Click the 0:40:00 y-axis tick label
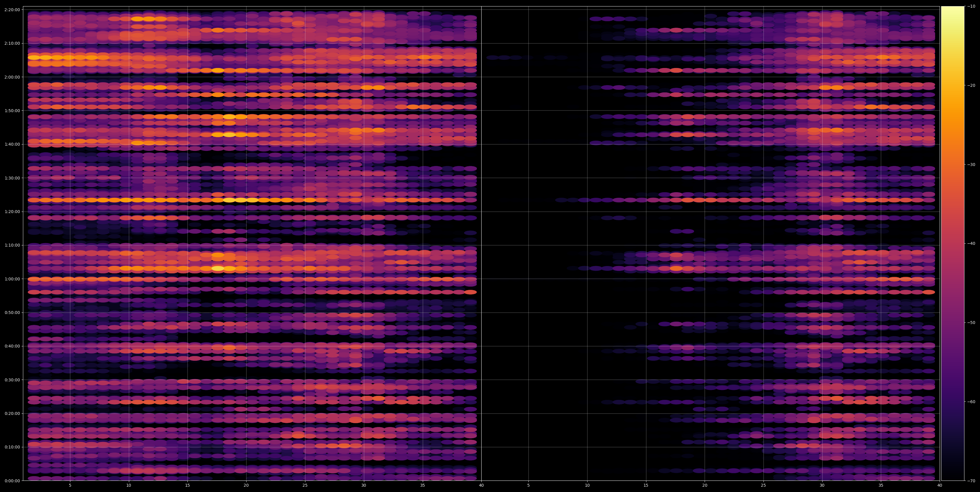 (12, 346)
